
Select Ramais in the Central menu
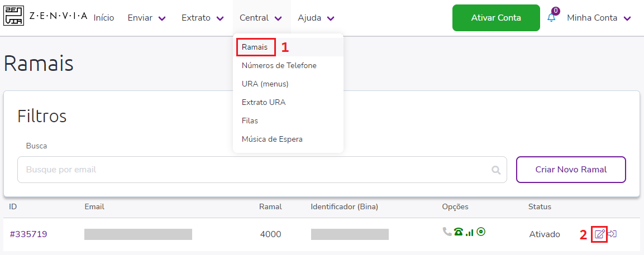(x=255, y=47)
